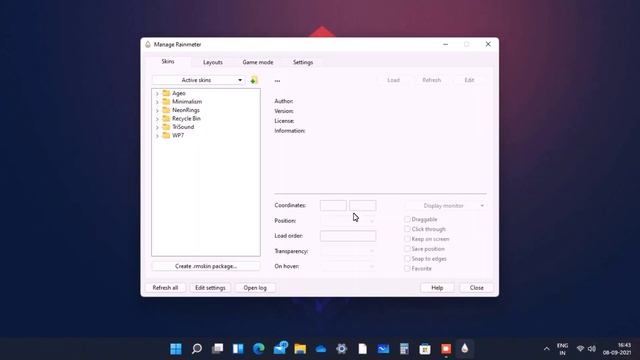Open the Display monitor dropdown
This screenshot has height=360, width=640.
click(x=446, y=206)
